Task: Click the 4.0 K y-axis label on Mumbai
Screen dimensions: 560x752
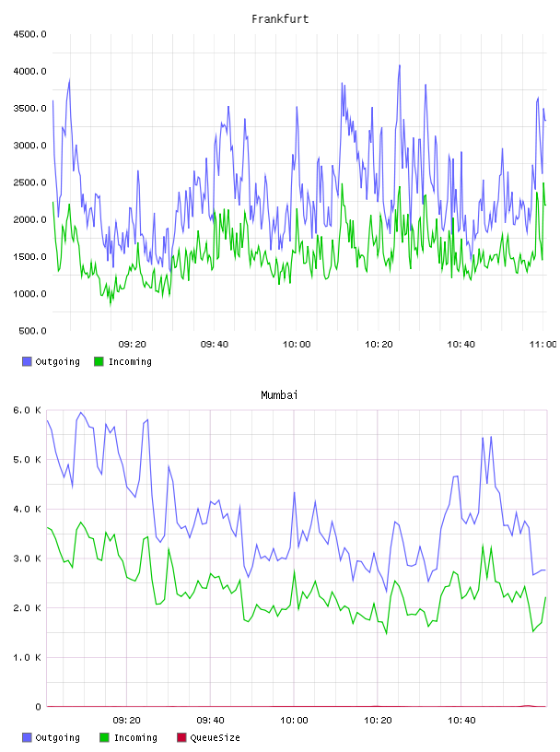Action: coord(27,510)
